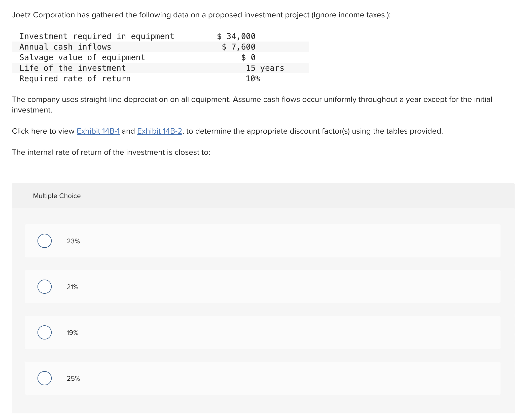
Task: Open the Exhibit 14B-2 link
Action: 159,131
